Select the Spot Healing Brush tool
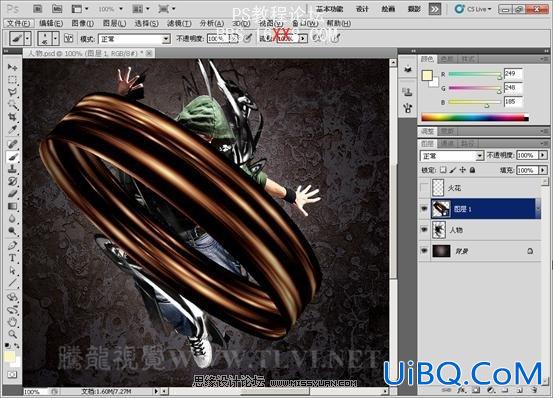 point(12,144)
